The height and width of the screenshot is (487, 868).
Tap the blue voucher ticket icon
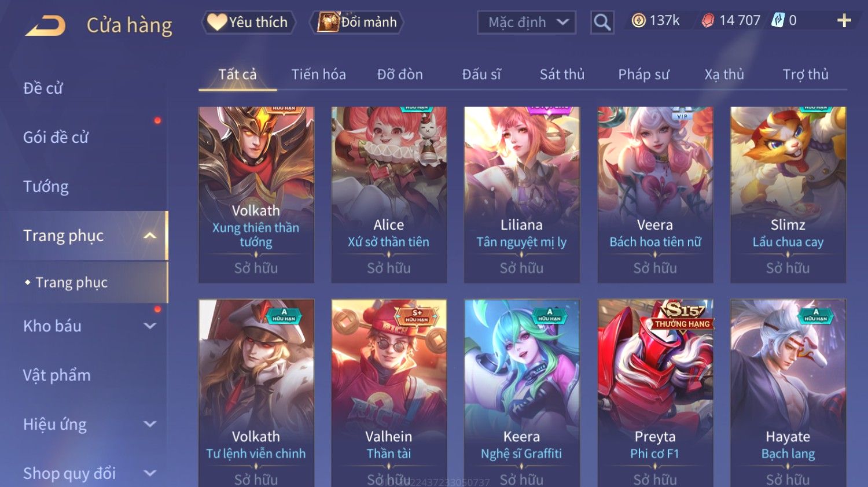pyautogui.click(x=778, y=21)
